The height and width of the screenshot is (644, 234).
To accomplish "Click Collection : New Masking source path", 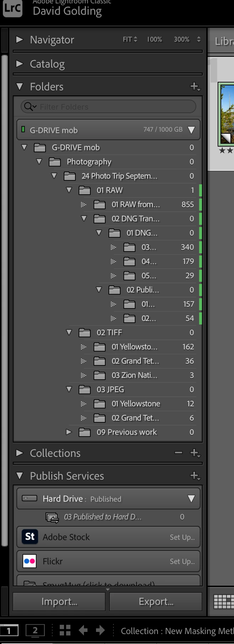I will tap(177, 631).
